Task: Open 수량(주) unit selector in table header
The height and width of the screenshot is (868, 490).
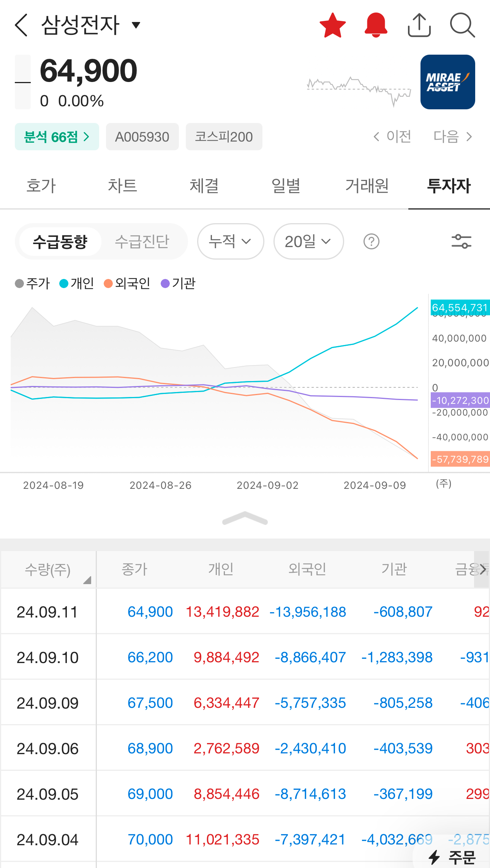Action: coord(48,570)
